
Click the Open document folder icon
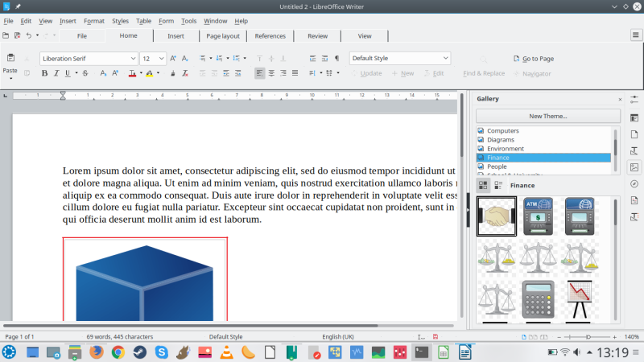[6, 35]
